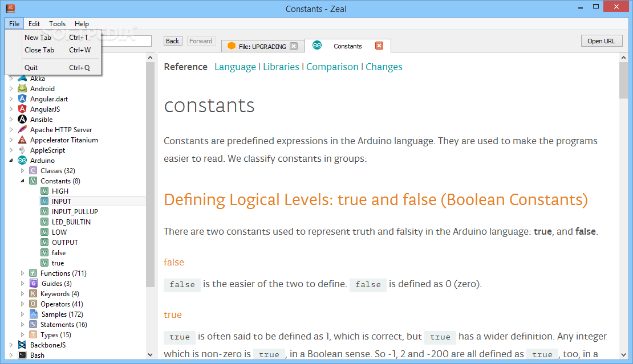Image resolution: width=633 pixels, height=364 pixels.
Task: Open the Libraries reference link
Action: click(281, 67)
